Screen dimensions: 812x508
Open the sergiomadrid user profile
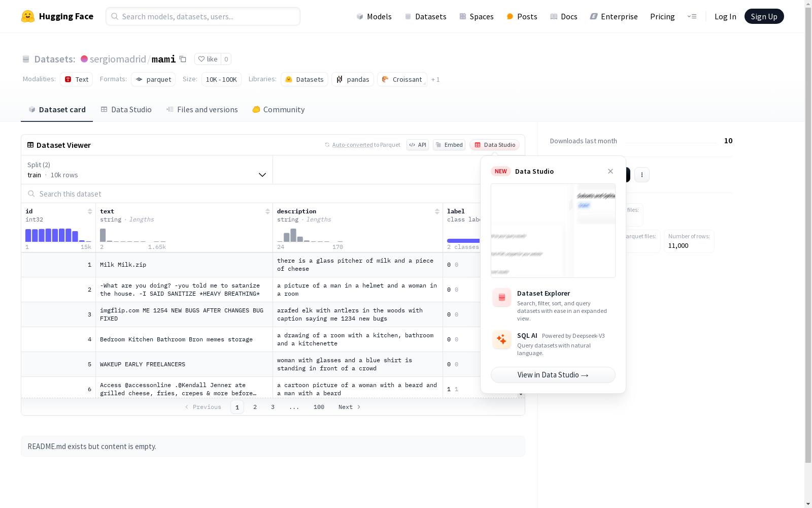[x=118, y=59]
